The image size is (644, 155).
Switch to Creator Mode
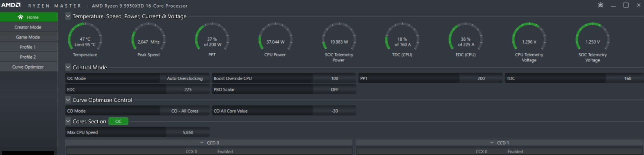(x=28, y=27)
